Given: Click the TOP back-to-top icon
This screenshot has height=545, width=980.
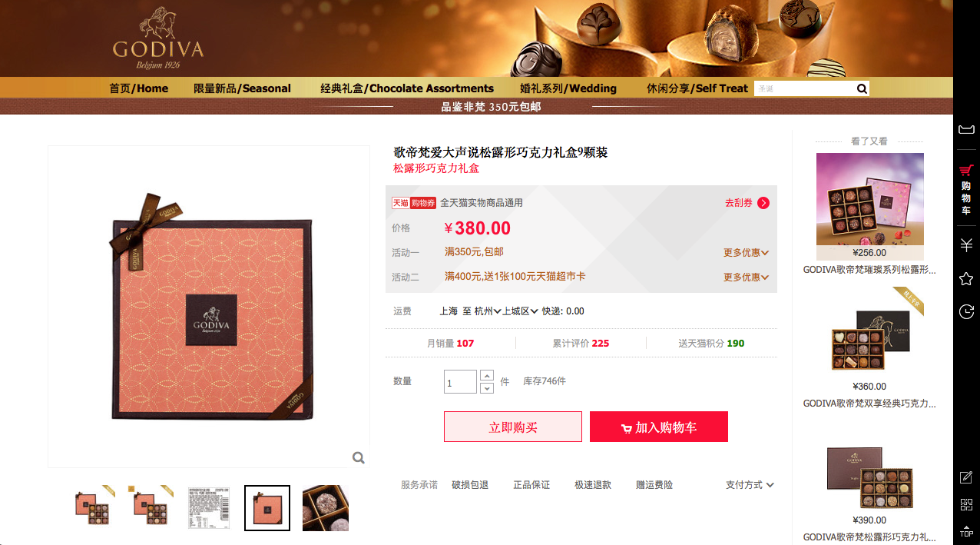Looking at the screenshot, I should coord(966,530).
